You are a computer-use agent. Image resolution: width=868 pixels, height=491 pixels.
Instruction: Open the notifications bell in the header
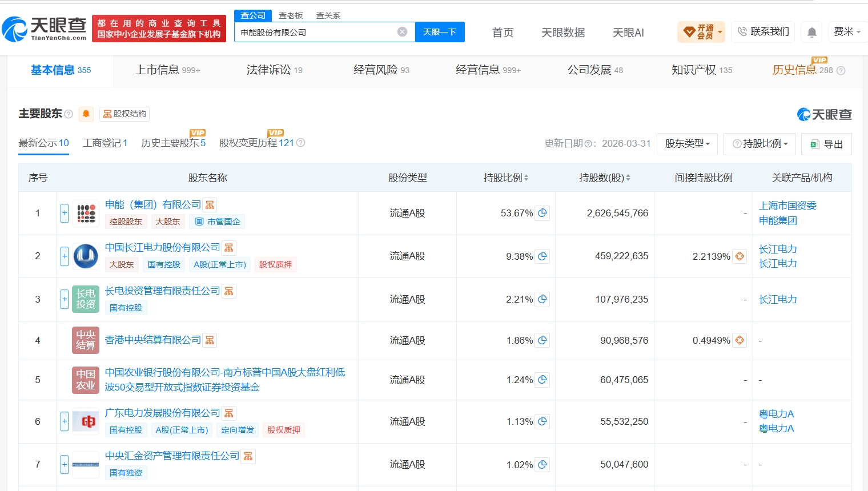pyautogui.click(x=811, y=32)
